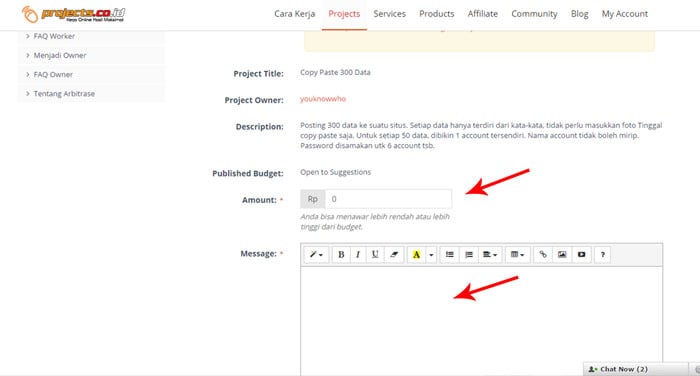Open the paragraph alignment dropdown

tap(490, 255)
